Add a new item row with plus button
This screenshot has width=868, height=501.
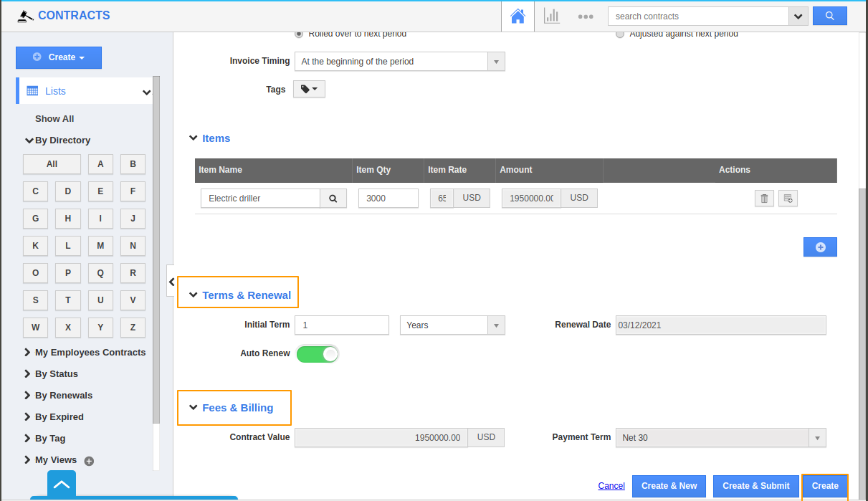point(820,247)
